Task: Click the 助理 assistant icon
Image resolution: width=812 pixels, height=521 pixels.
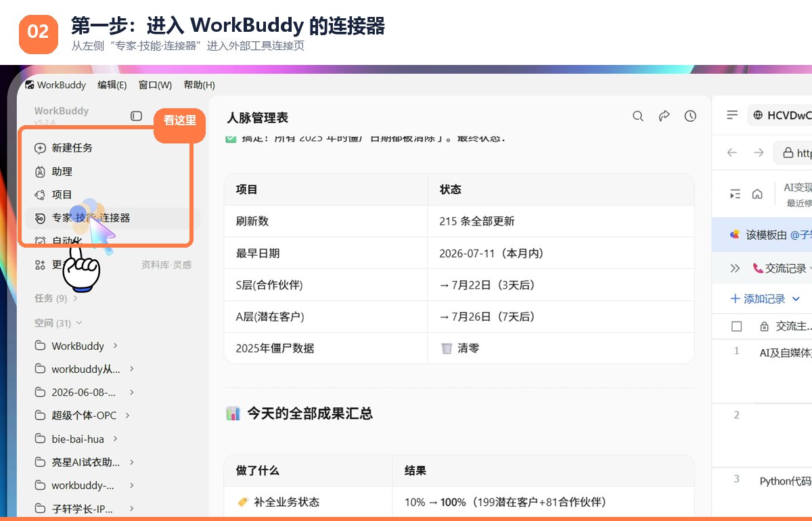Action: 41,172
